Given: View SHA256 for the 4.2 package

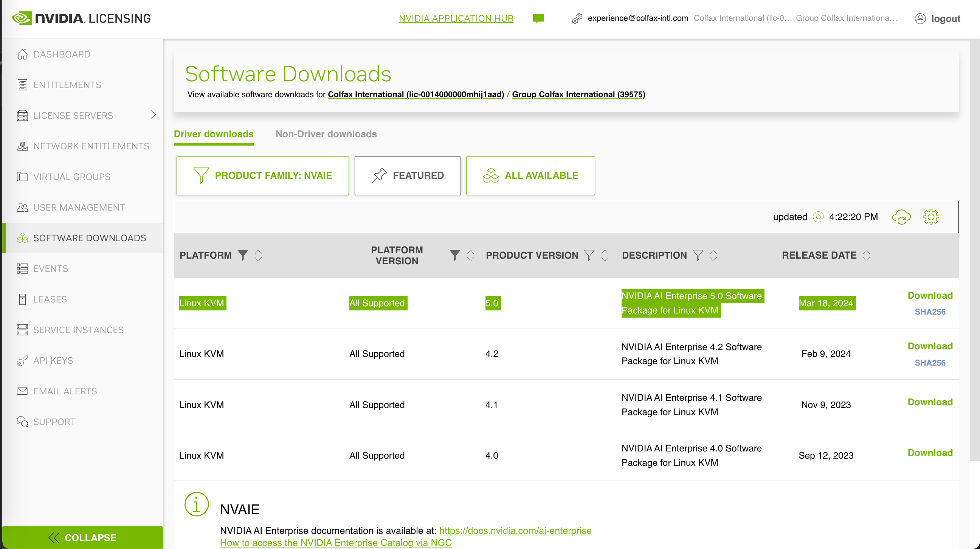Looking at the screenshot, I should [930, 363].
